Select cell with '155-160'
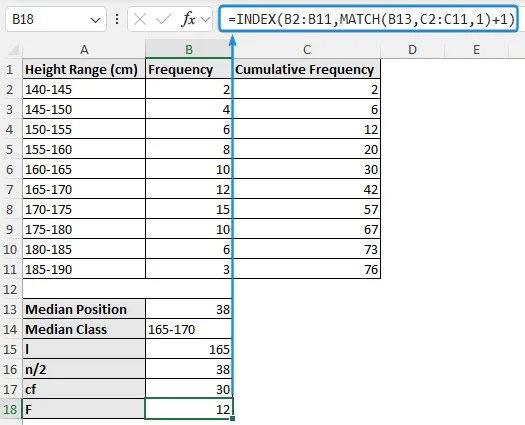Viewport: 525px width, 425px height. point(84,149)
